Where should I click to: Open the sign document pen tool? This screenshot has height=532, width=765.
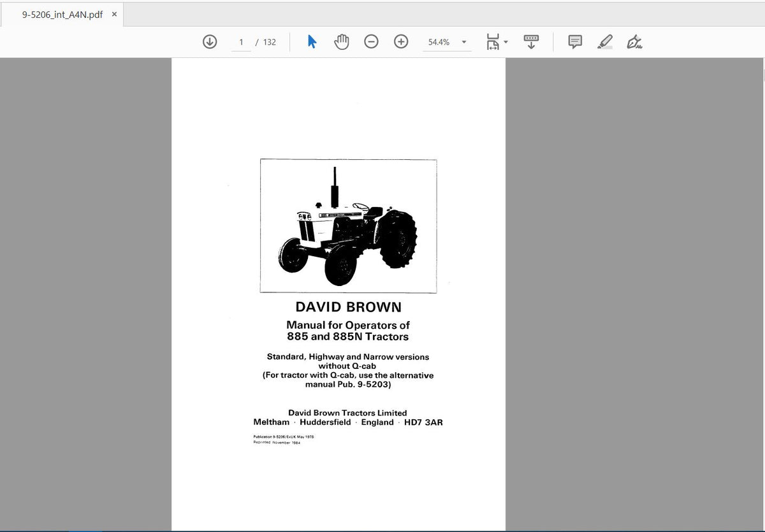pyautogui.click(x=634, y=42)
